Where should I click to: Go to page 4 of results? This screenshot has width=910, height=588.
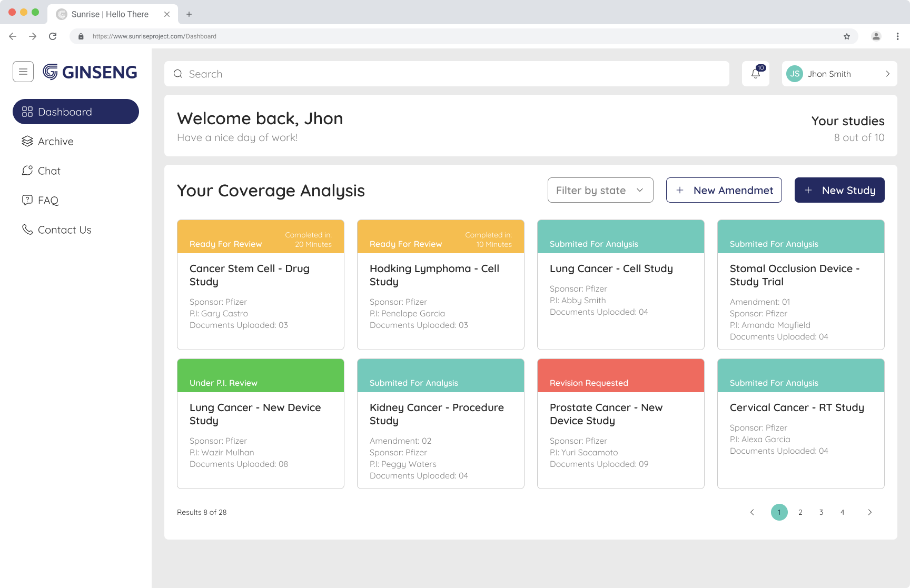(843, 512)
